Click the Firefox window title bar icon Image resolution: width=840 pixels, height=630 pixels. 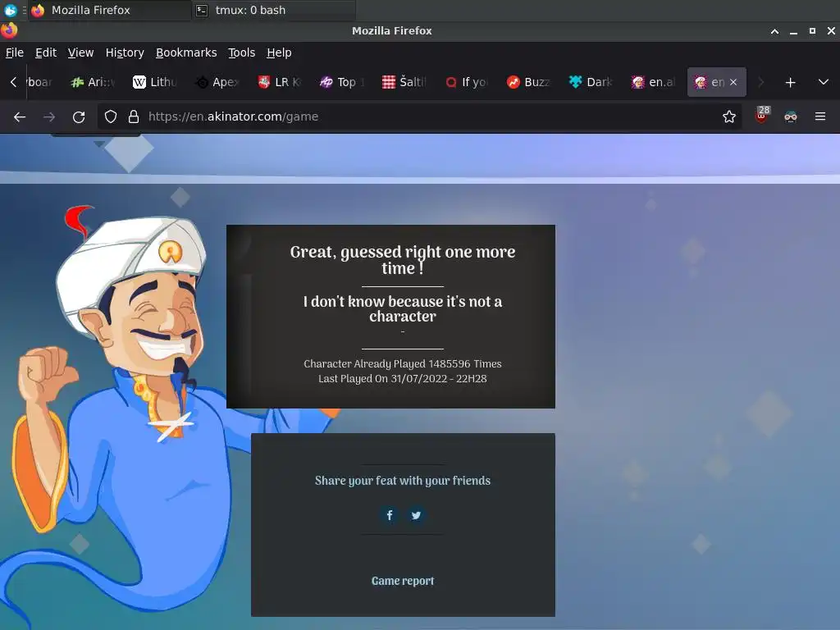point(9,30)
